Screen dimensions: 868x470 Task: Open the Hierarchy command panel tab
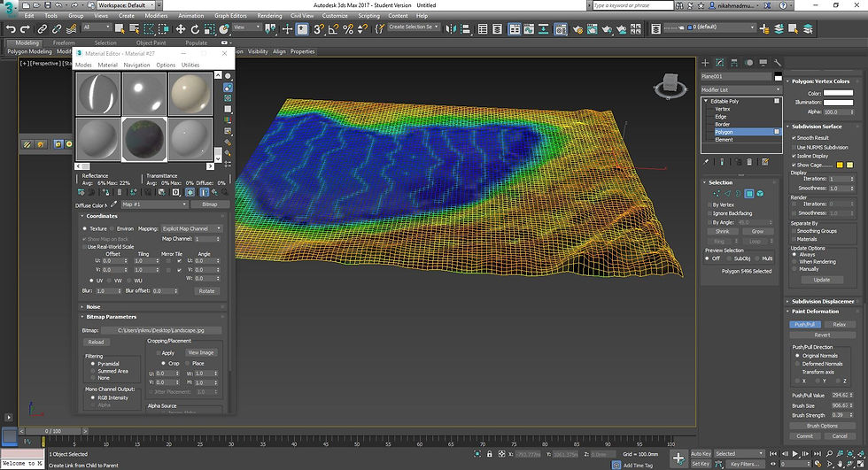point(734,63)
